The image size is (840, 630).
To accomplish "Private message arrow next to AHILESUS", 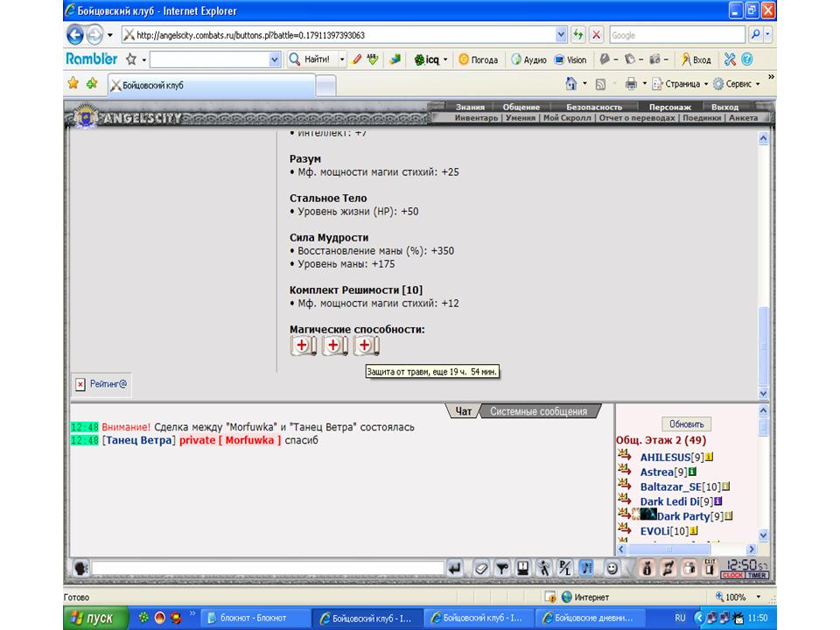I will pos(624,455).
